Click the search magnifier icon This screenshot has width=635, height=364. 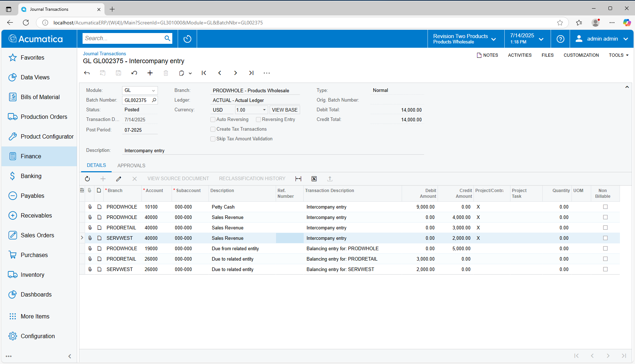[167, 38]
